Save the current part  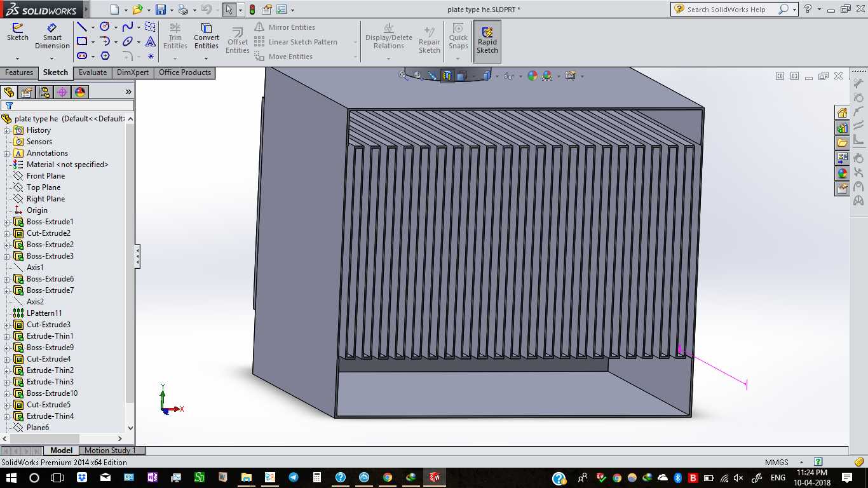[x=161, y=10]
